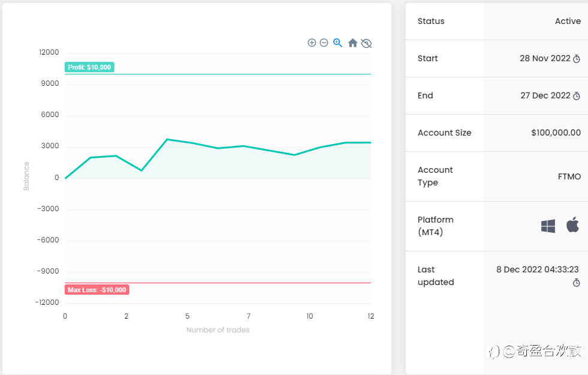Image resolution: width=588 pixels, height=375 pixels.
Task: Click the $100,000.00 account size value
Action: click(x=556, y=133)
